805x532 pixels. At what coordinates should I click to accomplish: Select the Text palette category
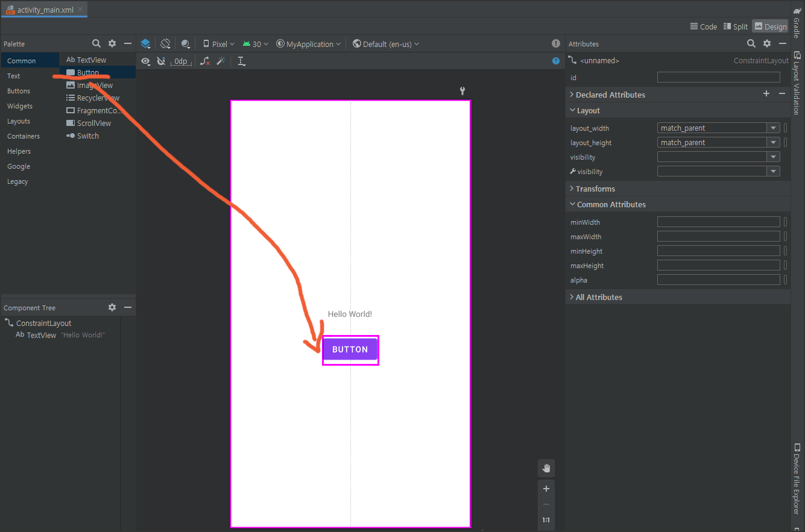(30, 76)
